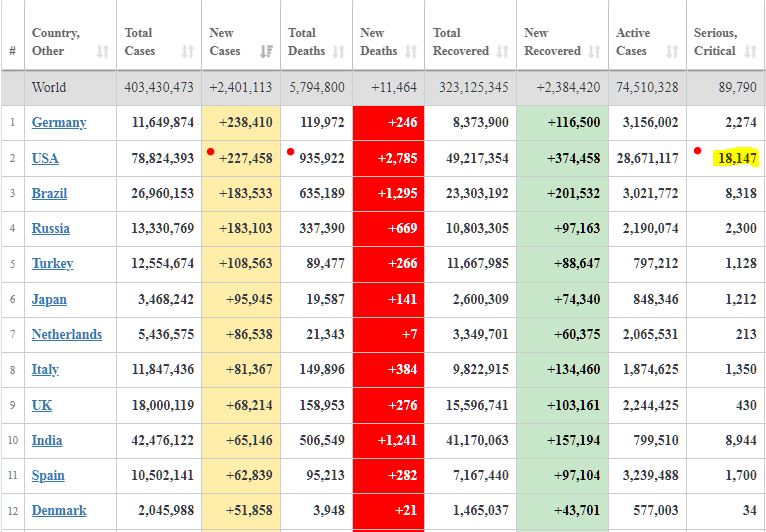This screenshot has width=766, height=532.
Task: Click sort arrows icon in Country, Other header
Action: coord(102,51)
